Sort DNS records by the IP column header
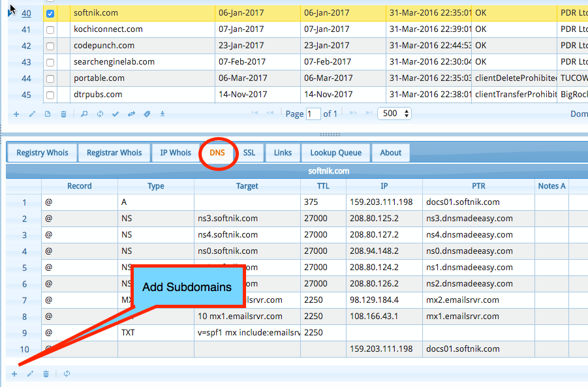The image size is (588, 387). tap(384, 186)
